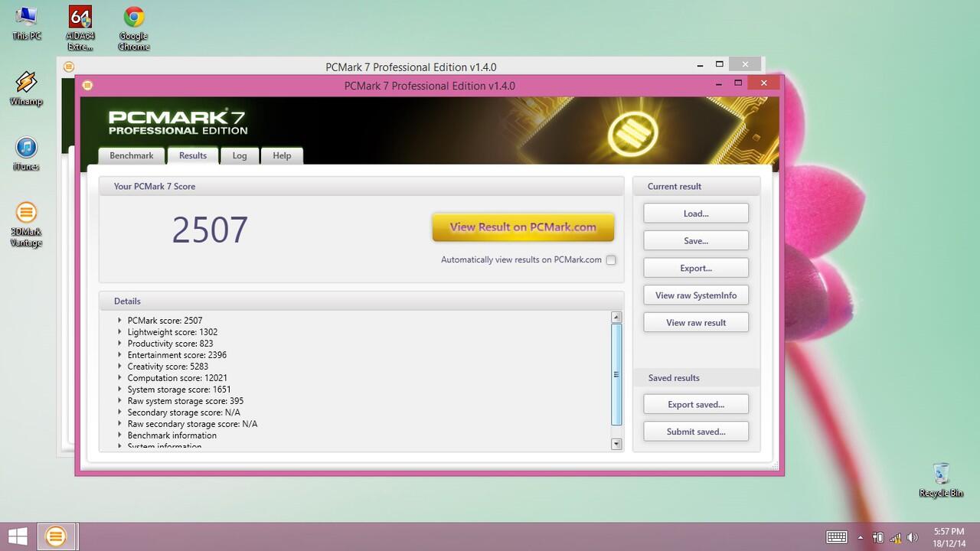Expand the Lightweight score row

(120, 332)
